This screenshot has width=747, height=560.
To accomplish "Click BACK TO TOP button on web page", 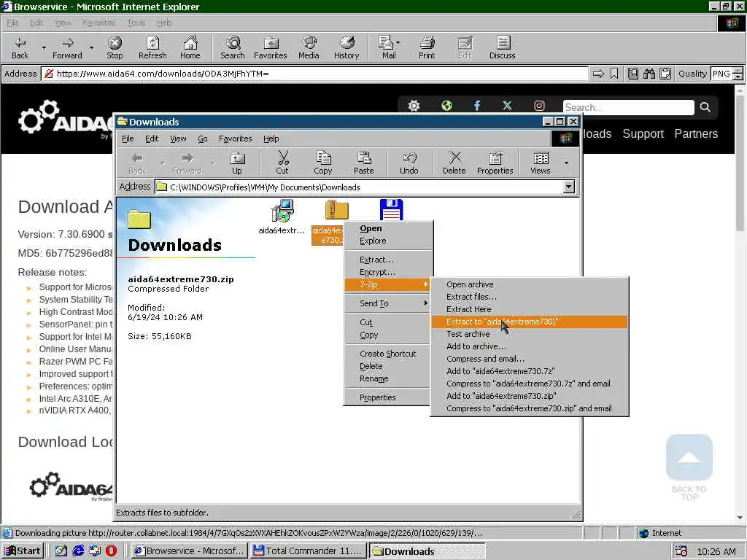I will pos(689,467).
